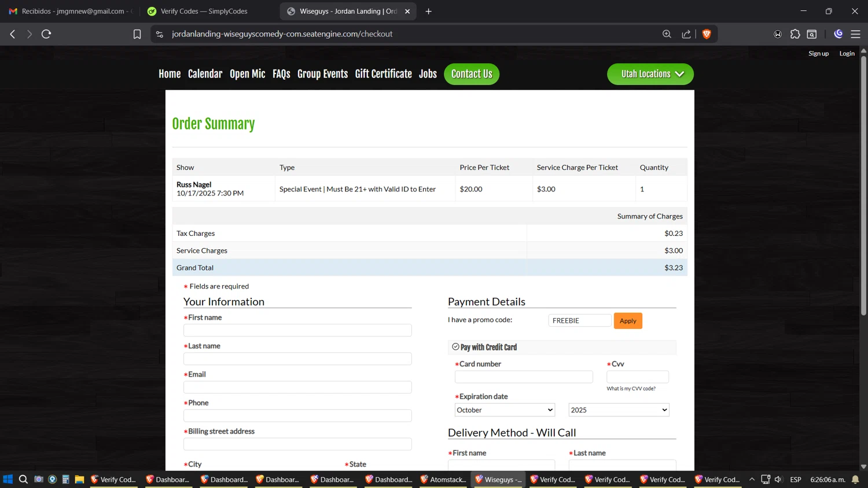The width and height of the screenshot is (868, 488).
Task: Open notifications bell in taskbar
Action: [x=855, y=479]
